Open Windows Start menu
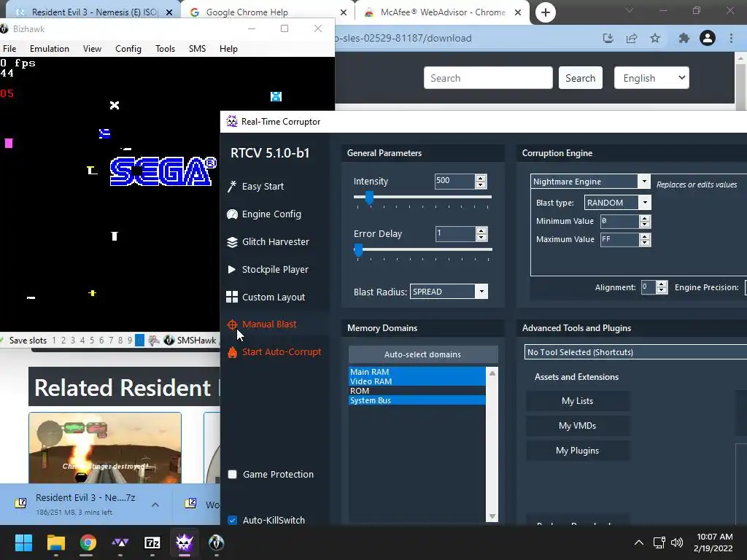Screen dimensions: 747x560 click(x=23, y=542)
